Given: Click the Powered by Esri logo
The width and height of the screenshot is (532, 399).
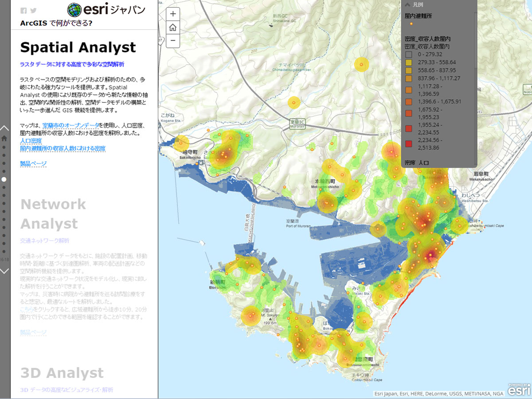Looking at the screenshot, I should (x=519, y=390).
